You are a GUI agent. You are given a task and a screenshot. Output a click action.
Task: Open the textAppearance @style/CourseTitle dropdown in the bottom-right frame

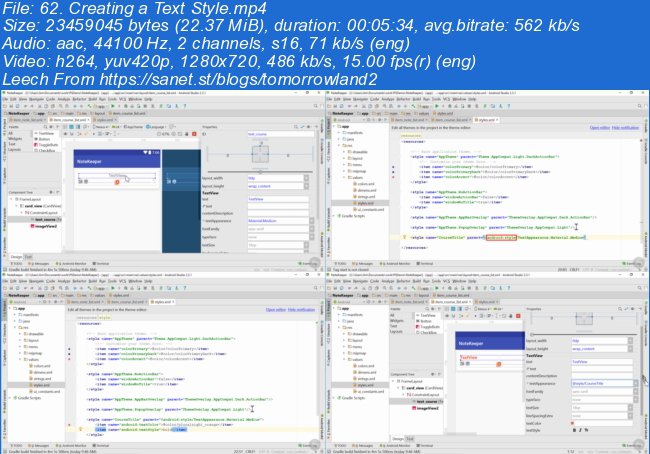(x=635, y=384)
